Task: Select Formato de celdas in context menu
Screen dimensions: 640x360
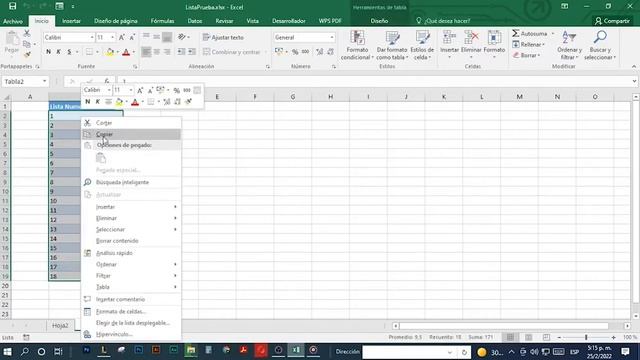Action: 131,311
